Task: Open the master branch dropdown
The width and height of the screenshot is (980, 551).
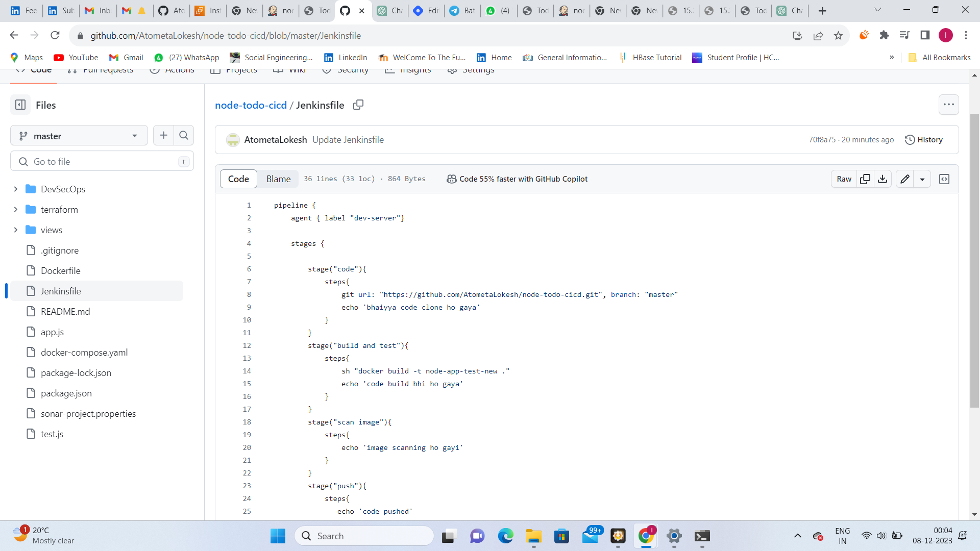Action: click(79, 136)
